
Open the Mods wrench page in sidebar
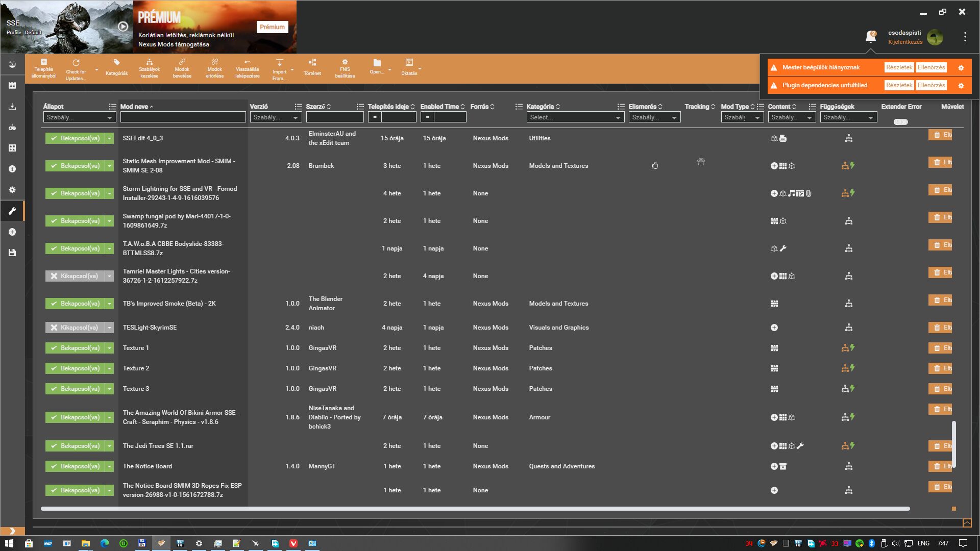[x=12, y=211]
